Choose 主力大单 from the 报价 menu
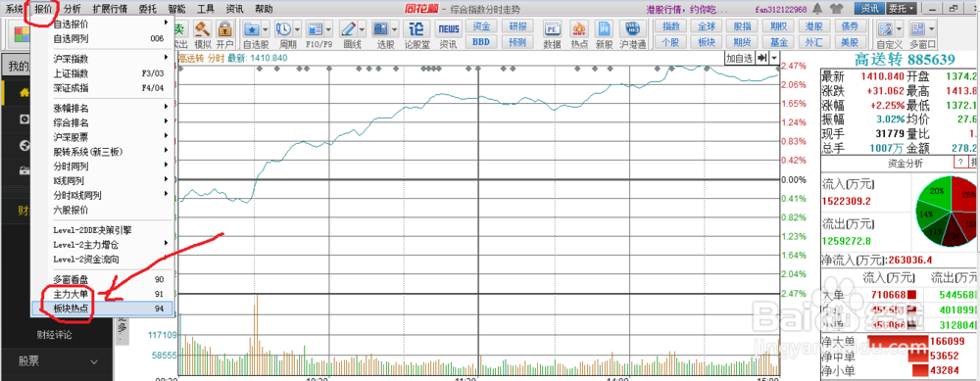 (103, 294)
